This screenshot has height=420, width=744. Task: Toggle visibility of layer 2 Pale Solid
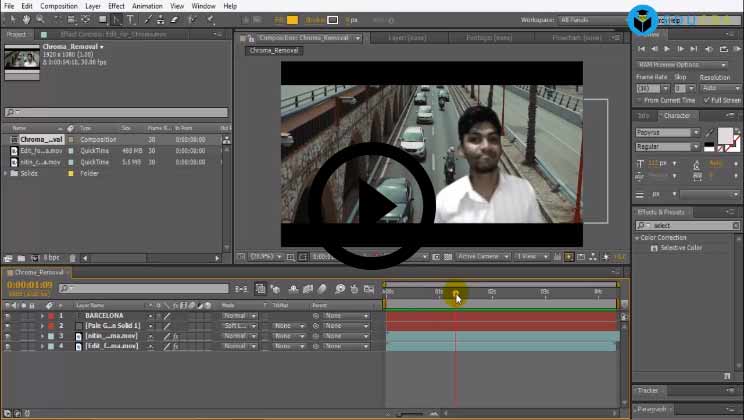(x=8, y=326)
